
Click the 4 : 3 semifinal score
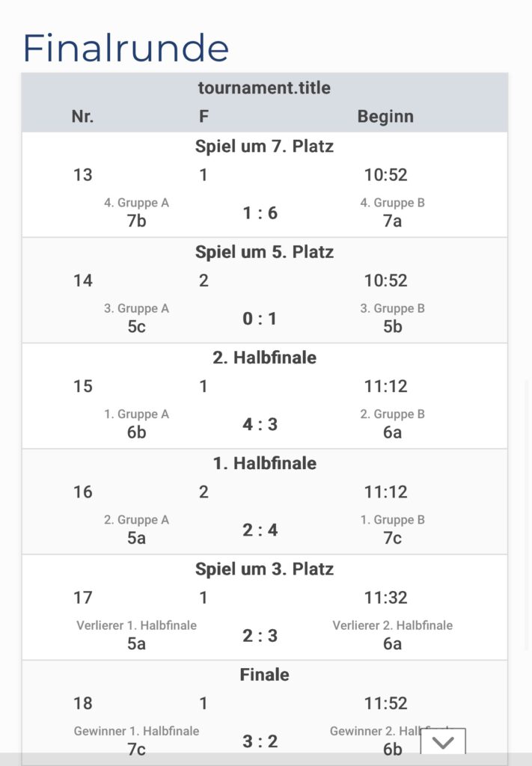[x=260, y=424]
